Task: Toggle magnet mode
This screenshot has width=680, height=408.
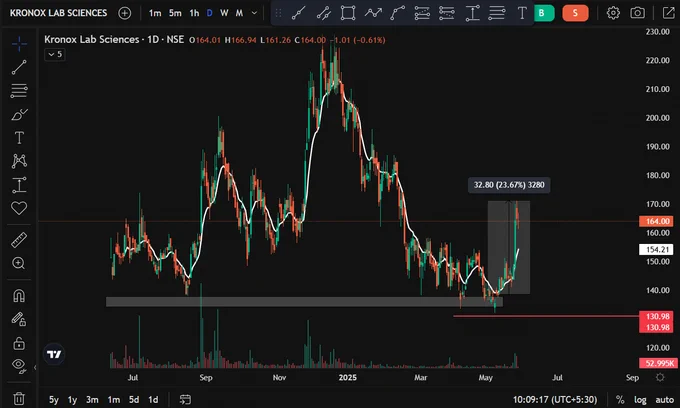Action: (x=19, y=296)
